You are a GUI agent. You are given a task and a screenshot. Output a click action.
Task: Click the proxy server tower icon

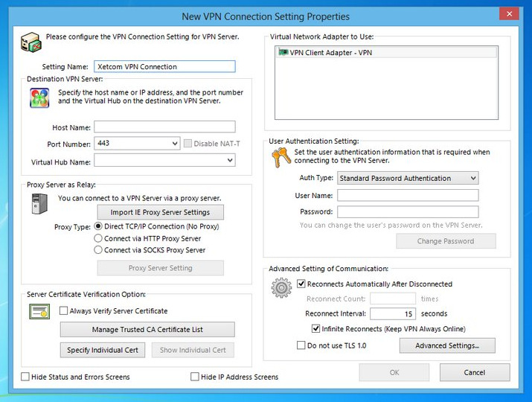tap(39, 204)
